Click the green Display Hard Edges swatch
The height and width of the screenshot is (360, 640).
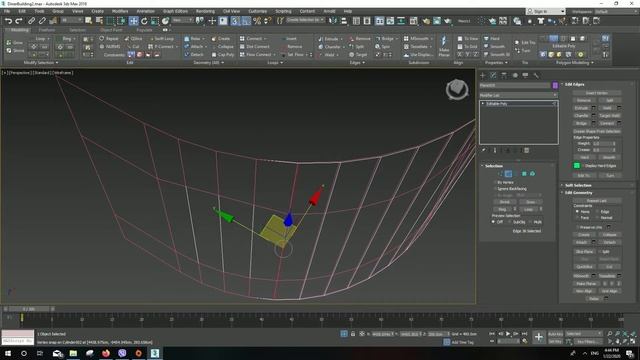(577, 165)
